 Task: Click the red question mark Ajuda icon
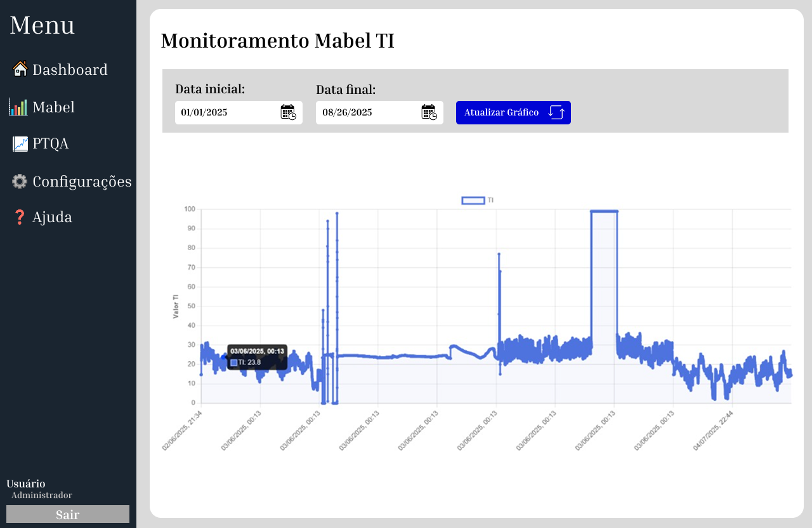(19, 218)
